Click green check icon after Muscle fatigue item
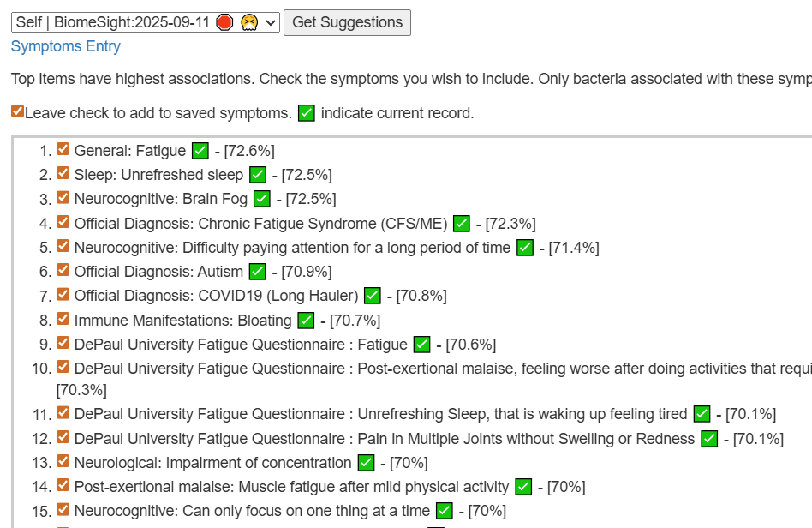The image size is (812, 528). pyautogui.click(x=523, y=487)
